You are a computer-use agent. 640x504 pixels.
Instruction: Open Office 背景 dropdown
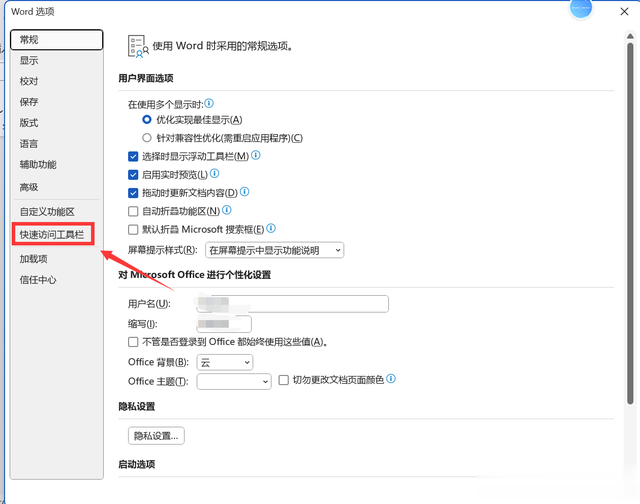coord(225,362)
